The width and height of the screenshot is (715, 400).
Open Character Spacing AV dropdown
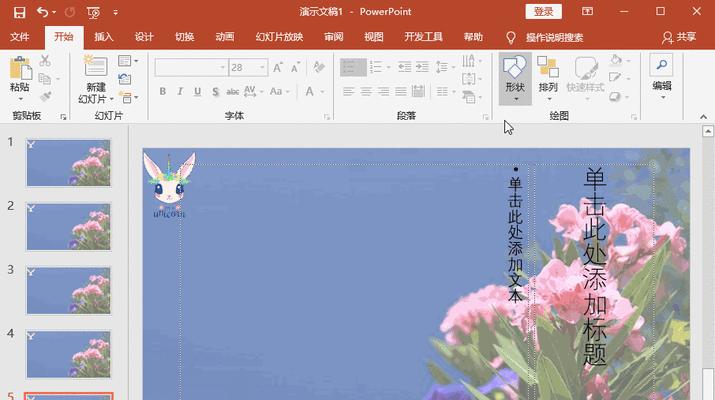pos(253,92)
